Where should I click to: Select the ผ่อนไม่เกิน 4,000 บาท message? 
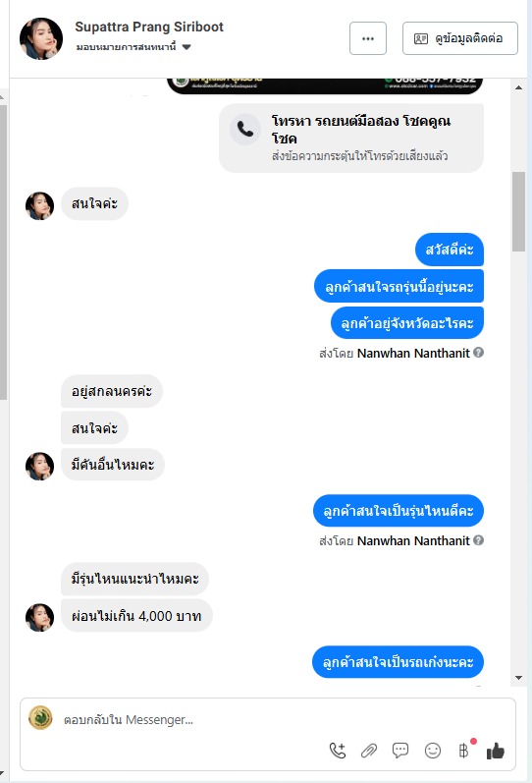(x=136, y=616)
